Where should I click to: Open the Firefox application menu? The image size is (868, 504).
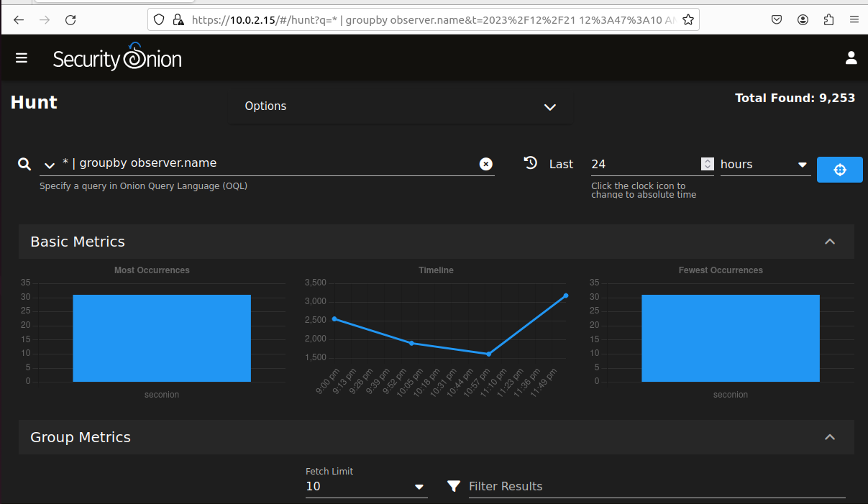tap(854, 20)
